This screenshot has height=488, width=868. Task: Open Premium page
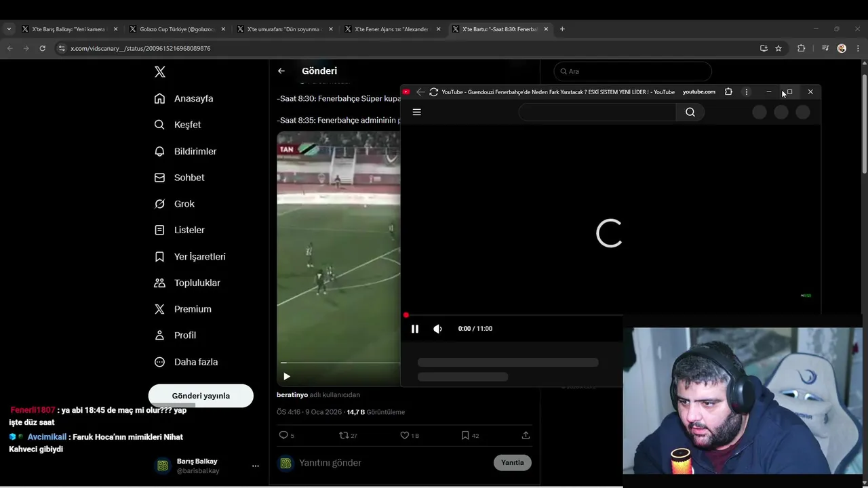(182, 309)
